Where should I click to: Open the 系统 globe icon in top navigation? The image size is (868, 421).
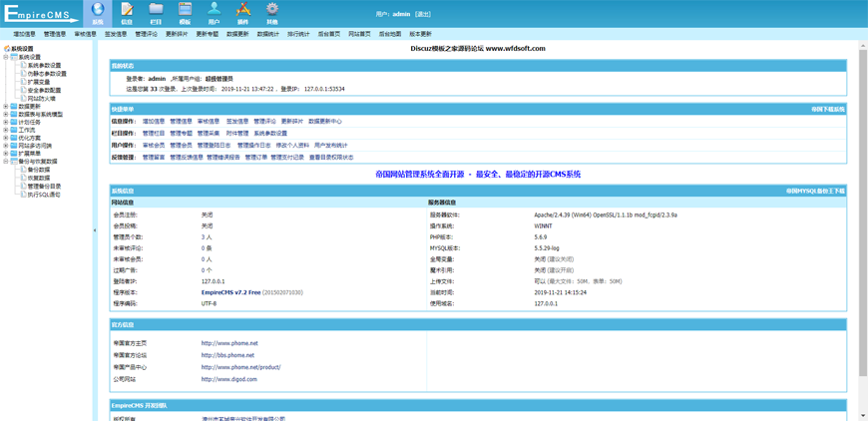tap(98, 9)
